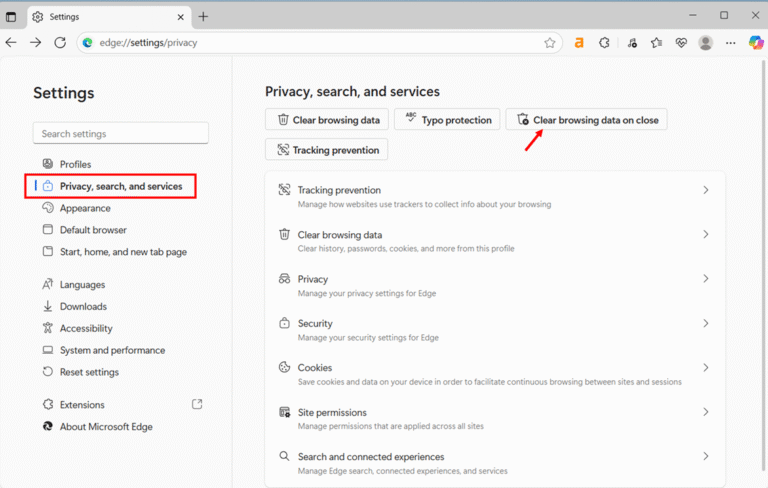Open Browser essentials heart icon
The image size is (768, 488).
(681, 43)
